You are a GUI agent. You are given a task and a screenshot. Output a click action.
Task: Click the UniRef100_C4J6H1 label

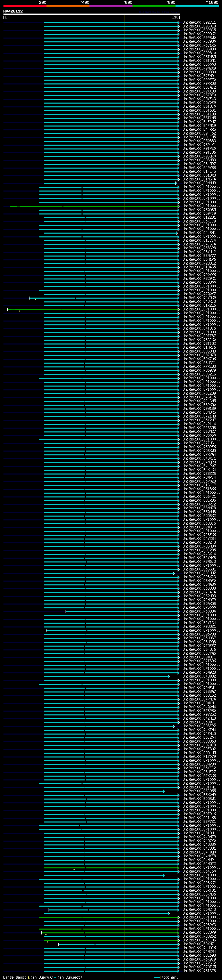click(199, 233)
